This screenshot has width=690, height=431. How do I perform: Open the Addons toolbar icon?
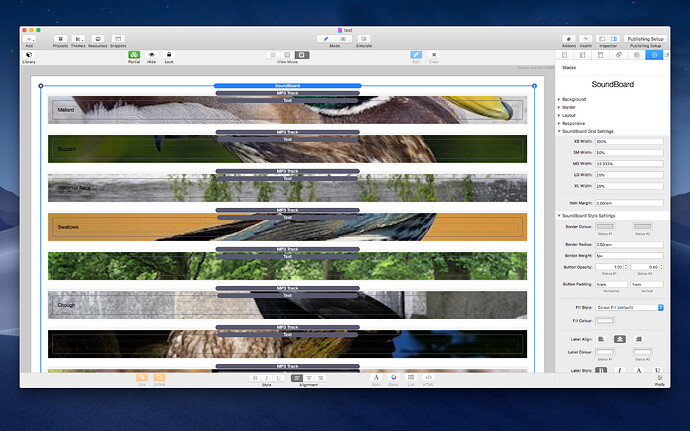coord(569,39)
